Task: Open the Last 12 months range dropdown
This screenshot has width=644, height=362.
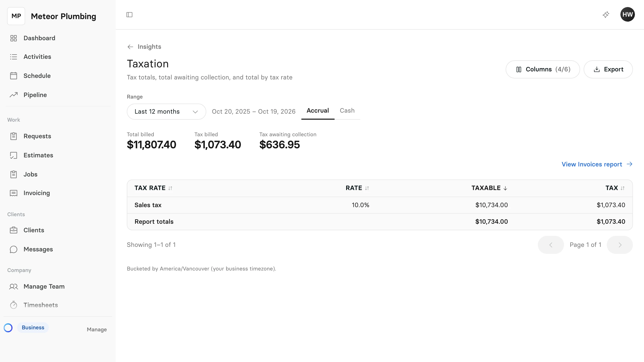Action: tap(167, 112)
